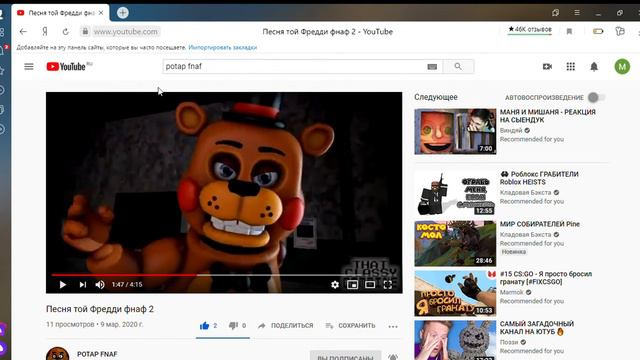Open the POTAP FNAF channel name
Image resolution: width=640 pixels, height=360 pixels.
[97, 354]
